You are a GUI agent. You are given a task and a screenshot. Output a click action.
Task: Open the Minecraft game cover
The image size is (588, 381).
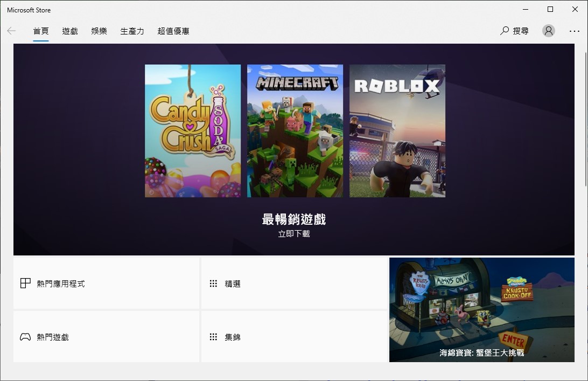295,130
